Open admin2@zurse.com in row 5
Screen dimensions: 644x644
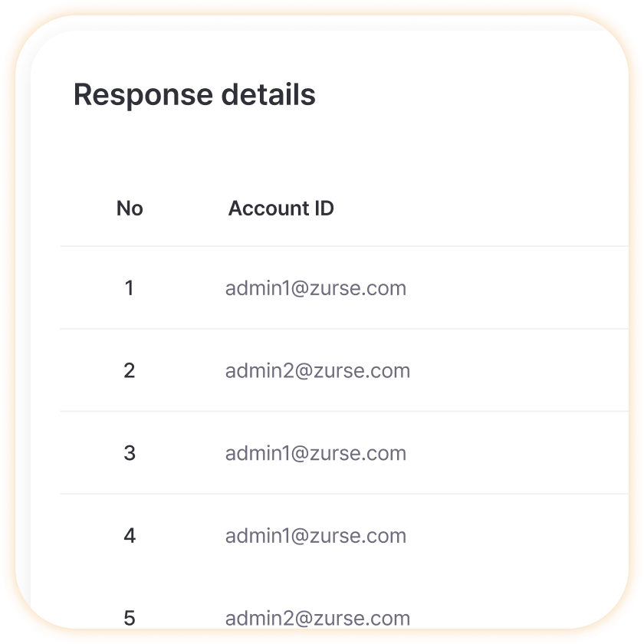(317, 618)
